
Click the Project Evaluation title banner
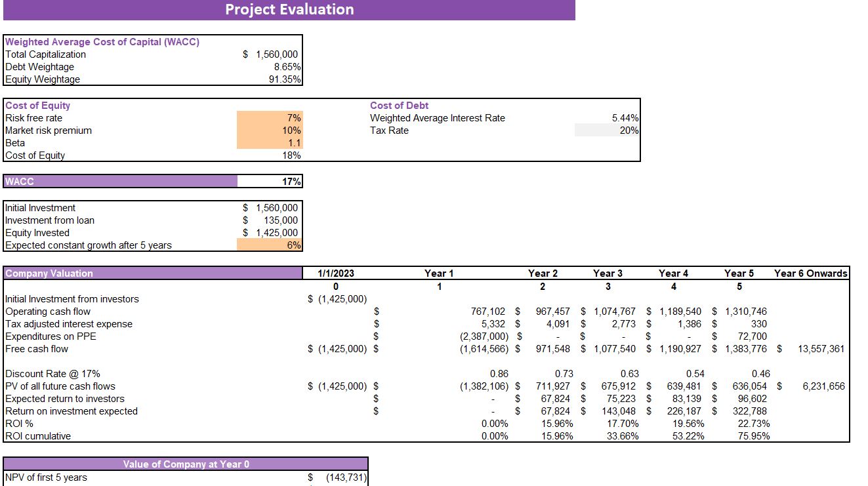(289, 9)
